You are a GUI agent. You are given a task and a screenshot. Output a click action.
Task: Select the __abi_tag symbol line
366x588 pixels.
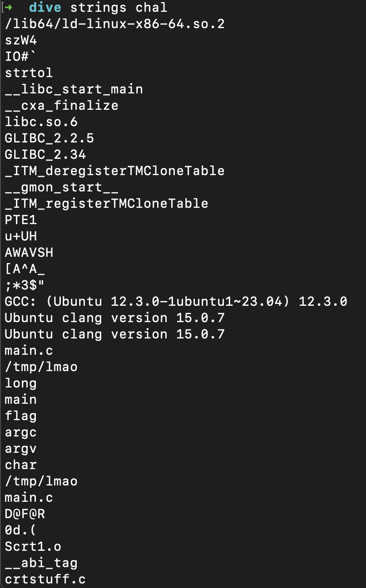pyautogui.click(x=41, y=563)
